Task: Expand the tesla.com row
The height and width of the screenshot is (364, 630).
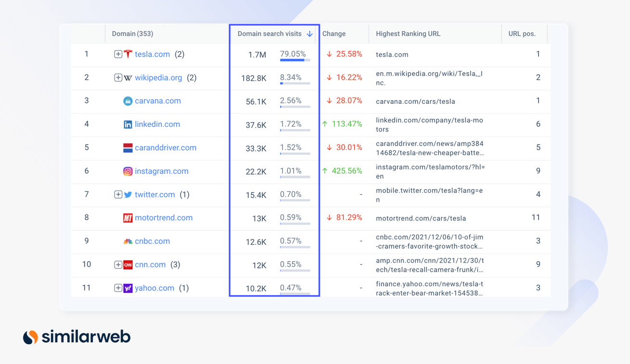Action: 118,54
